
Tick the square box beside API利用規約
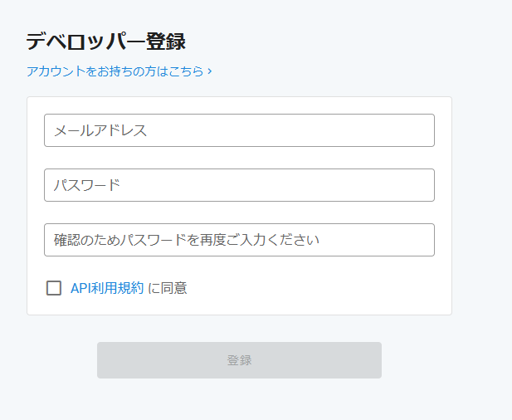coord(54,288)
